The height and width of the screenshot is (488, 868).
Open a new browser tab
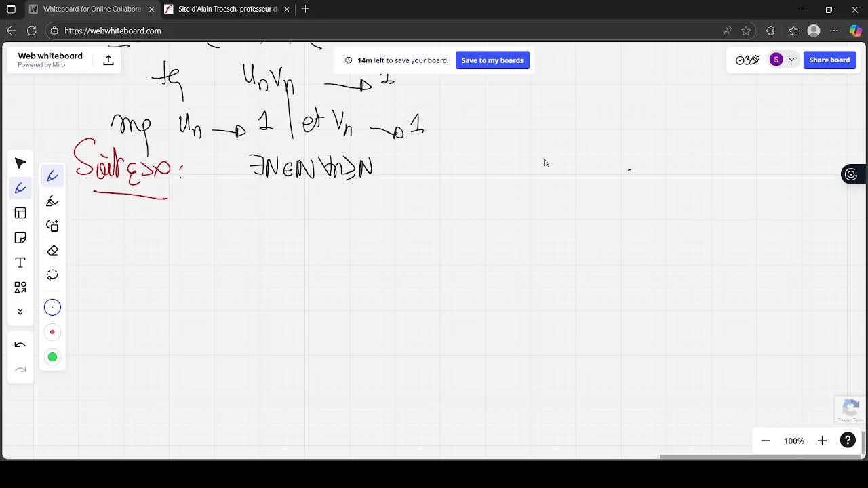305,9
